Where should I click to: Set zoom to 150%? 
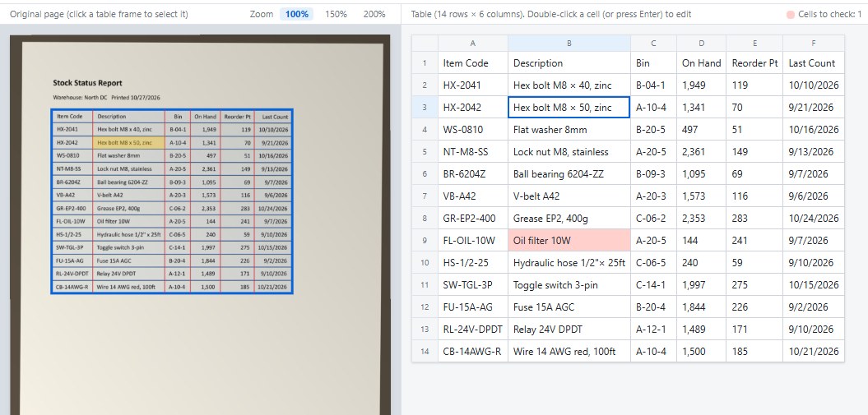coord(336,14)
